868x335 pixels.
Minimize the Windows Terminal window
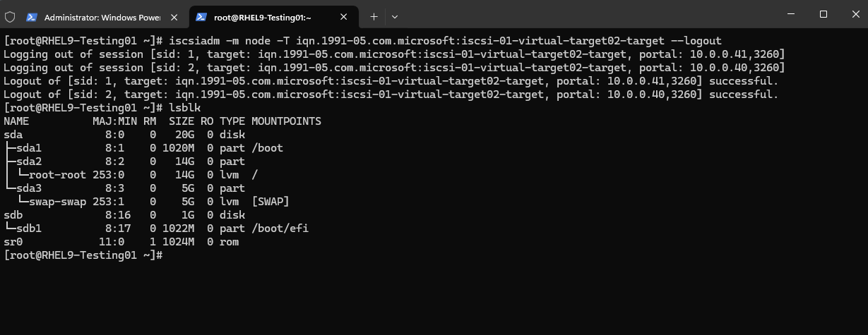[x=790, y=14]
